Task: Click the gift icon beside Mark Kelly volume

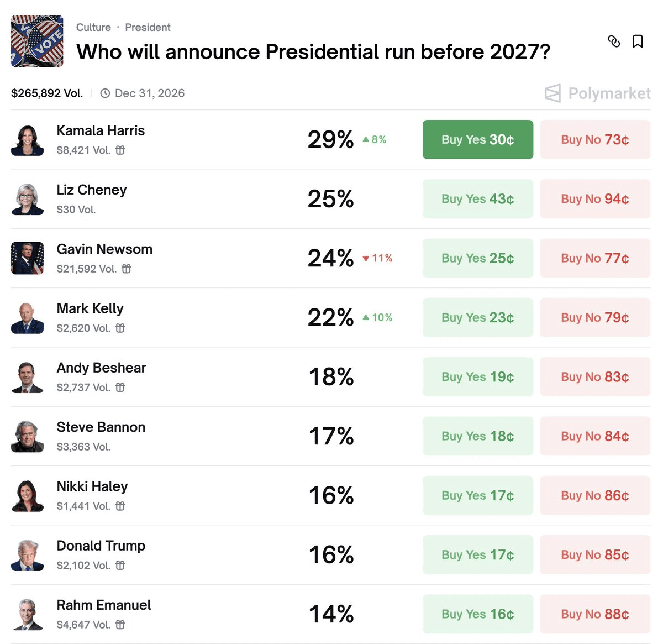Action: point(120,328)
